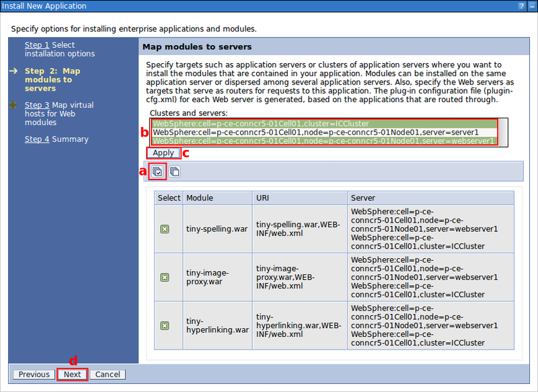Click Next to proceed to virtual hosts
This screenshot has height=392, width=538.
coord(72,374)
